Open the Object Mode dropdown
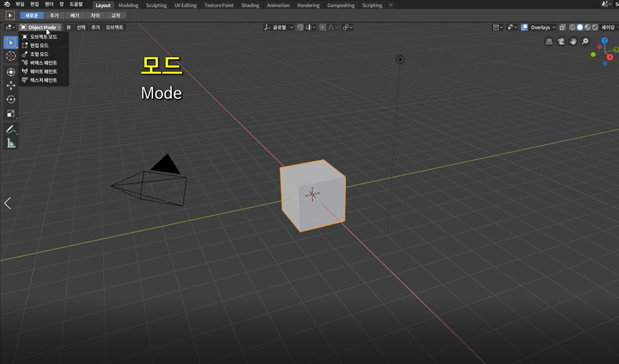Image resolution: width=619 pixels, height=364 pixels. click(x=40, y=27)
